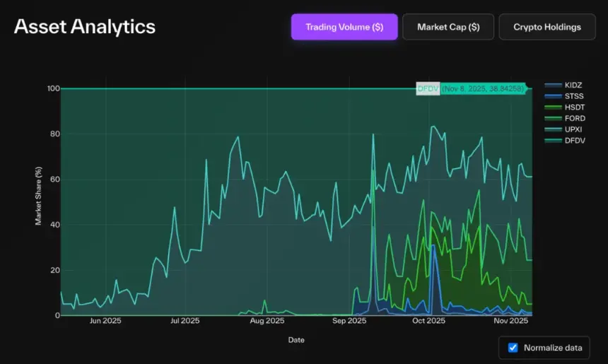Click the DFDV legend color swatch
The image size is (608, 364).
click(x=554, y=141)
